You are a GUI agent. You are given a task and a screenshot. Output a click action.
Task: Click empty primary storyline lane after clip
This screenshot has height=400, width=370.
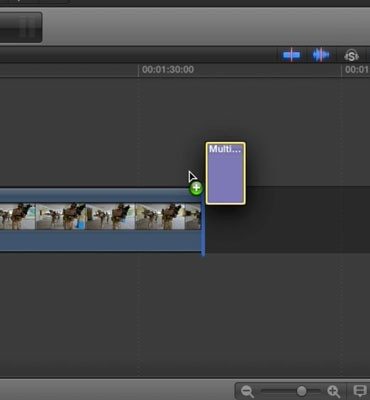[x=287, y=220]
